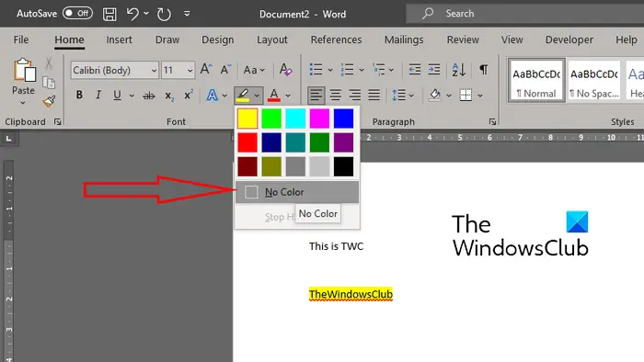Toggle Italic formatting
Image resolution: width=644 pixels, height=362 pixels.
click(x=98, y=96)
